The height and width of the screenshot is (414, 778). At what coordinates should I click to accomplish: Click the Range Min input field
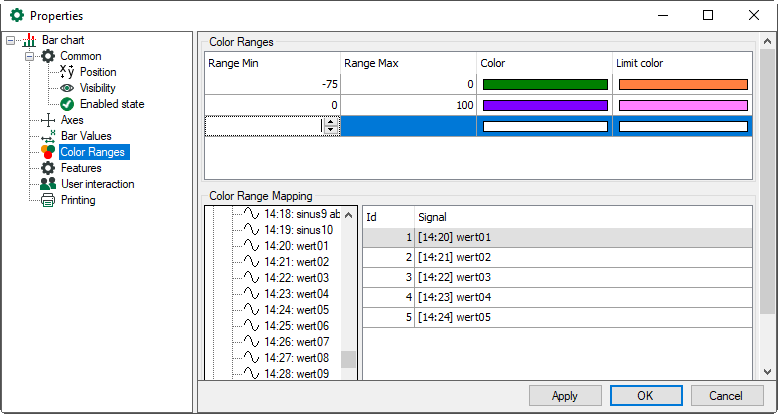coord(263,126)
